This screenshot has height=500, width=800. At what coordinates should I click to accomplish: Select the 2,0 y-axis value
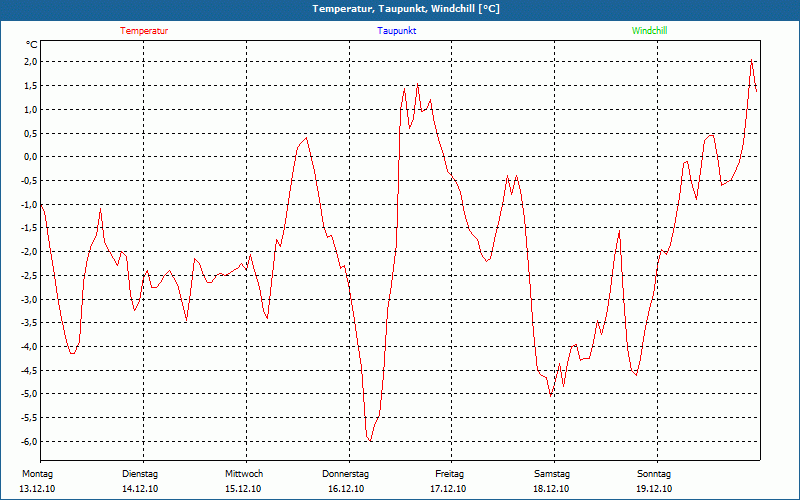(31, 62)
